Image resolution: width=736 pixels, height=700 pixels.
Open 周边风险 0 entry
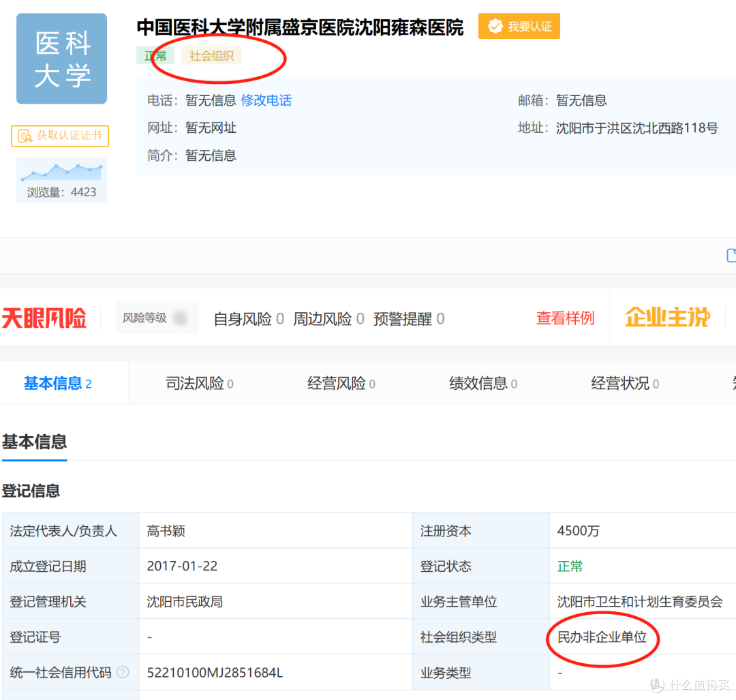tap(328, 319)
